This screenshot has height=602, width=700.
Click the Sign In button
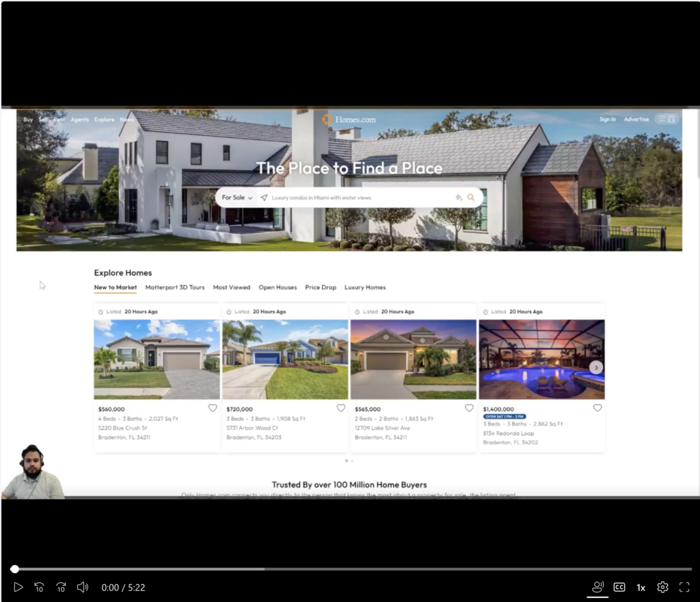click(x=607, y=118)
